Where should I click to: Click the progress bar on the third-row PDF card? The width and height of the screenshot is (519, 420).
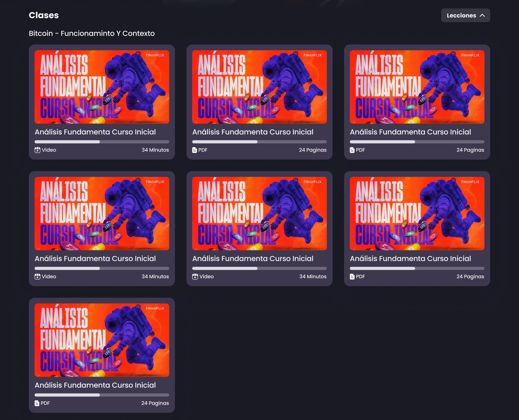[x=102, y=395]
